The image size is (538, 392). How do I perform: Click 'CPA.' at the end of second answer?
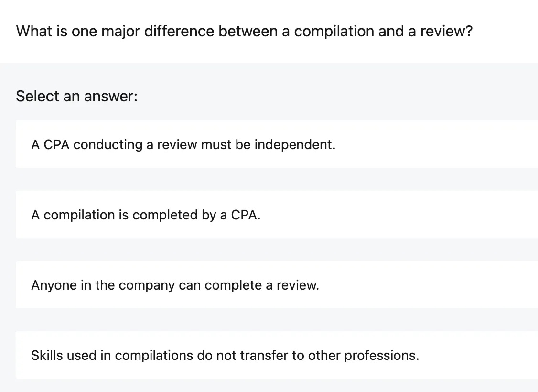click(x=246, y=215)
